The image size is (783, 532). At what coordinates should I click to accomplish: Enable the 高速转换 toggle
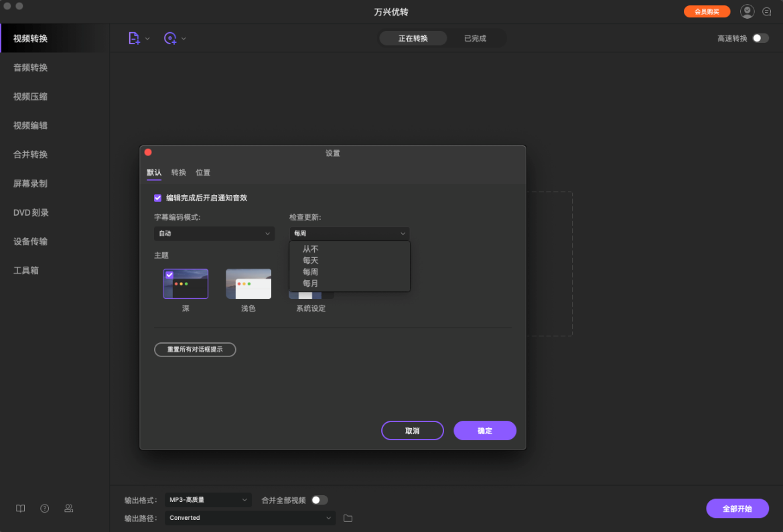click(x=761, y=38)
